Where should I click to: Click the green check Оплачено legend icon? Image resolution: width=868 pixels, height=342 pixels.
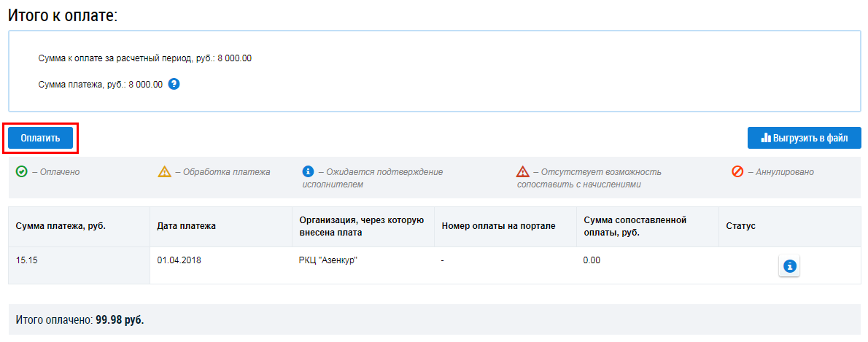[22, 172]
